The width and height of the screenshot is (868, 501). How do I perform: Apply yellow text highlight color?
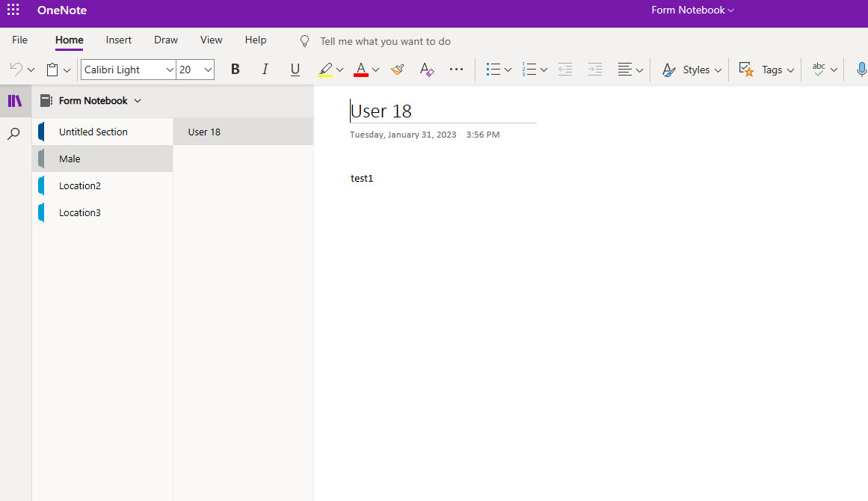click(x=325, y=69)
